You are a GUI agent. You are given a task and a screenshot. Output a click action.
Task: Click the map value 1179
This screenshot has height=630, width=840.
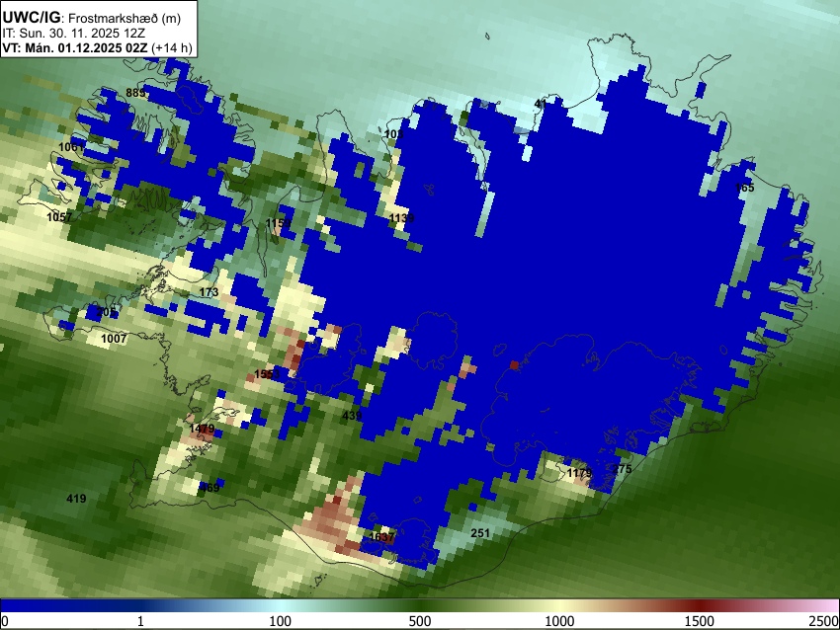click(580, 473)
